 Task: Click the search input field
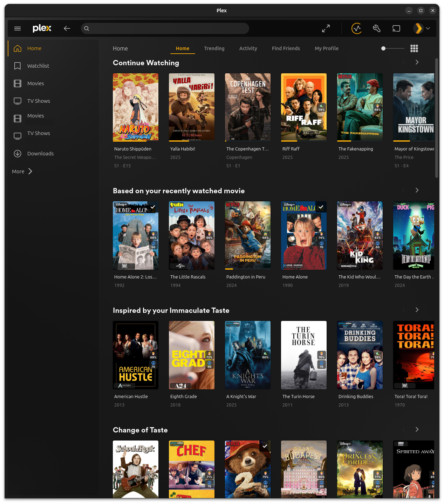165,28
